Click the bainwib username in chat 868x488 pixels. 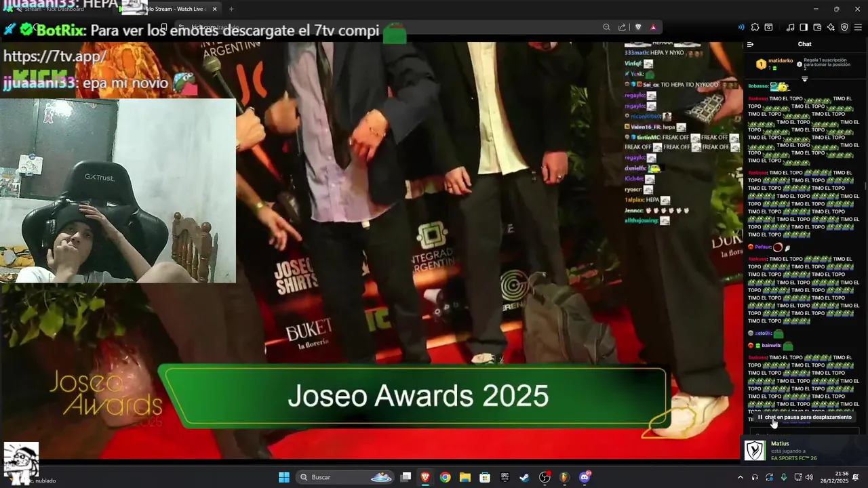tap(771, 346)
